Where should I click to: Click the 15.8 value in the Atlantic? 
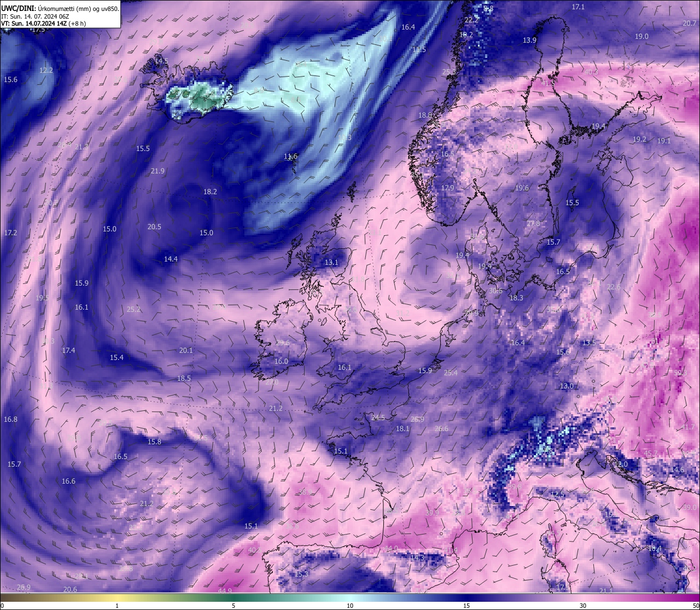[154, 441]
